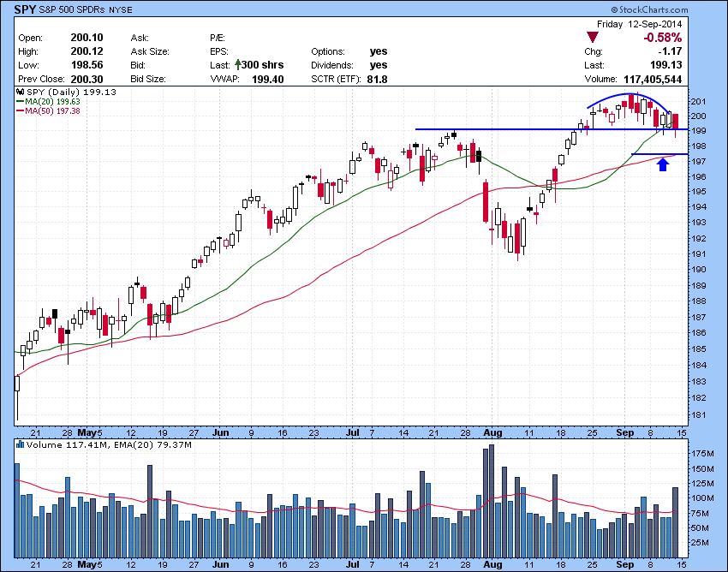Viewport: 728px width, 572px height.
Task: Click the green MA(20) legend marker
Action: (21, 101)
